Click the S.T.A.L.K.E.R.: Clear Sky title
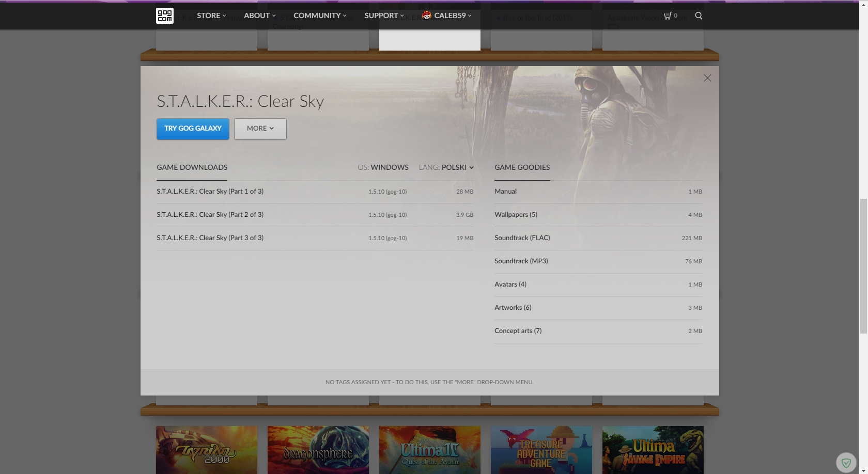This screenshot has height=474, width=868. coord(240,101)
